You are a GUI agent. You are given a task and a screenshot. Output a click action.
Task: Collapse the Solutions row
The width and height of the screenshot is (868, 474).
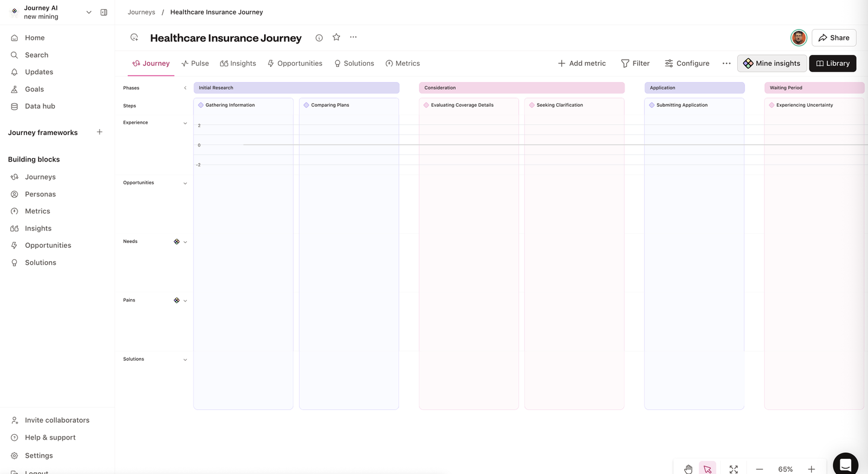(x=185, y=359)
